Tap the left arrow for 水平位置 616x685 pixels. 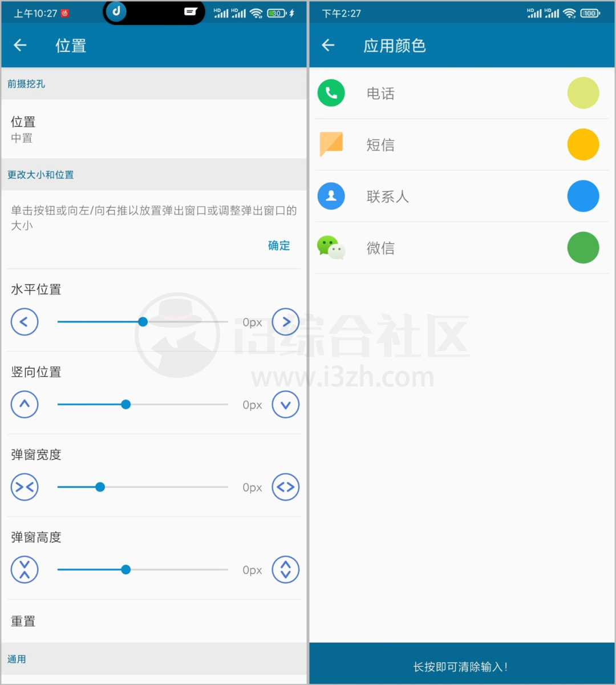(25, 322)
